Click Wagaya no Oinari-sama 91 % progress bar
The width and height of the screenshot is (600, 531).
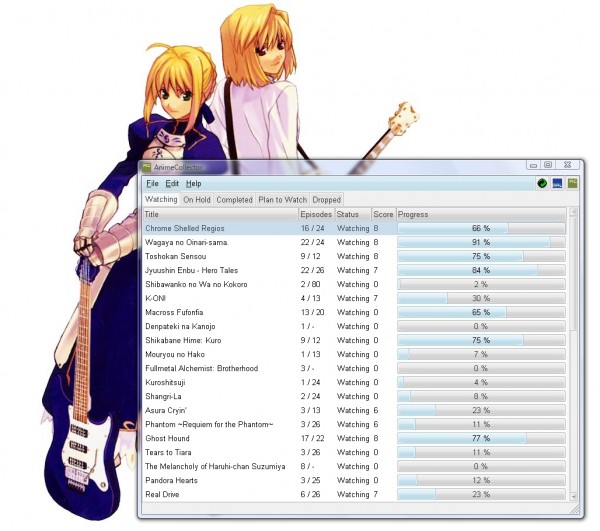[481, 243]
